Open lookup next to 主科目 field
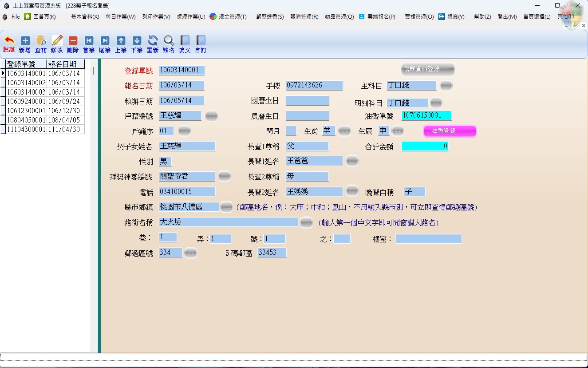Image resolution: width=588 pixels, height=368 pixels. pyautogui.click(x=446, y=86)
